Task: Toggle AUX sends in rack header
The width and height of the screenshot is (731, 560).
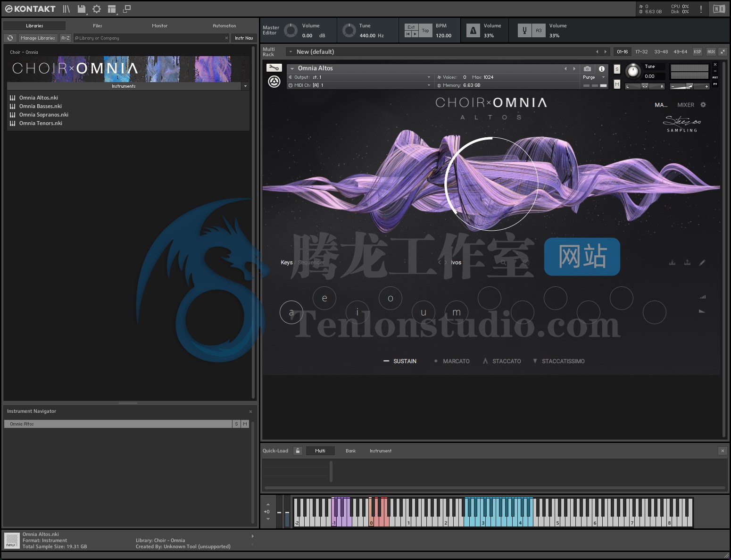Action: point(711,51)
